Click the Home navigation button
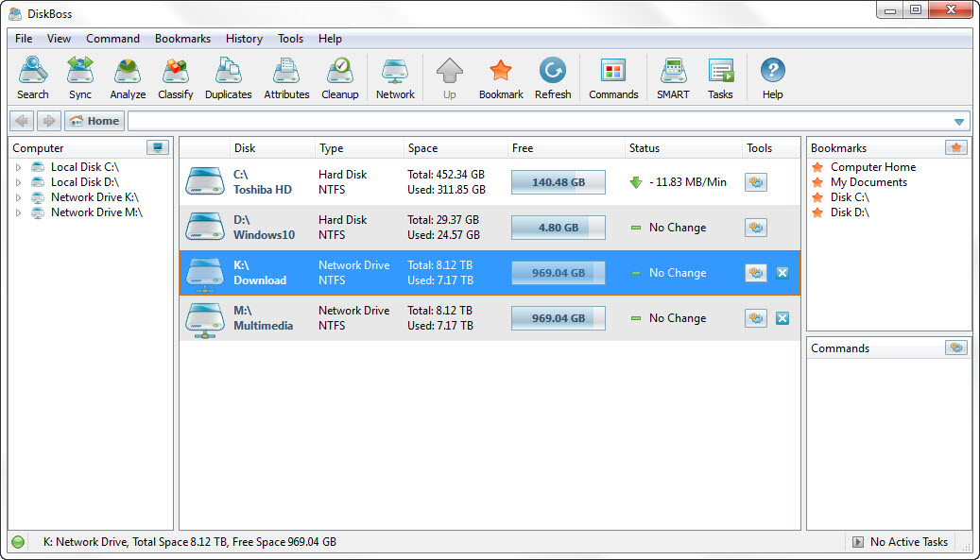Screen dimensions: 980x560 95,121
